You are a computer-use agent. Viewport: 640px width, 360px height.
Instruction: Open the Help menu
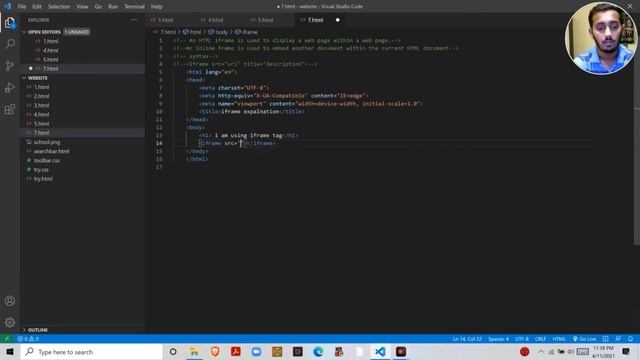point(157,7)
